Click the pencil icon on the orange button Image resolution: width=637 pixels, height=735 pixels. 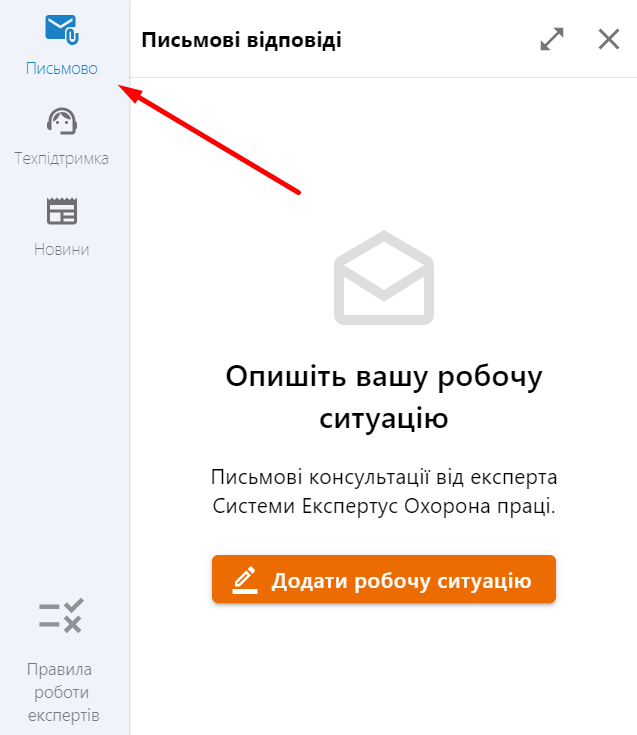coord(245,580)
